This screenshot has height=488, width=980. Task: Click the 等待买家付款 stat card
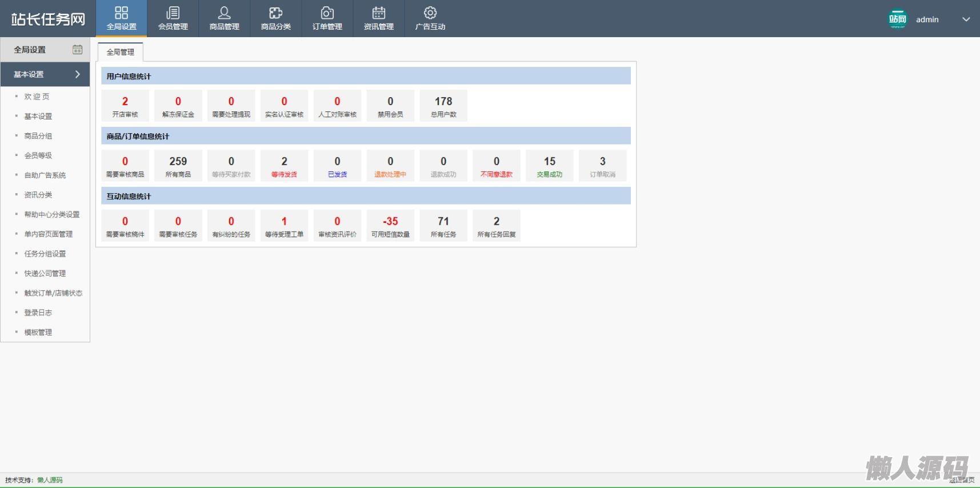231,166
